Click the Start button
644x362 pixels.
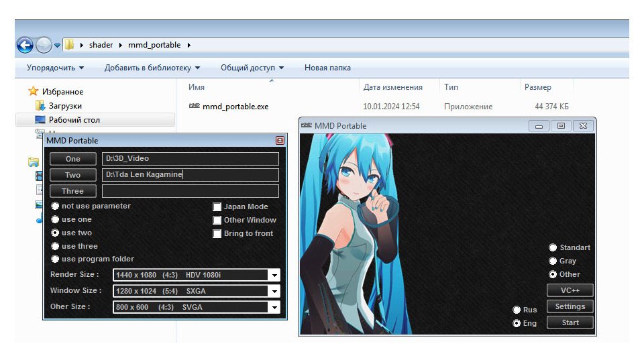[x=570, y=322]
